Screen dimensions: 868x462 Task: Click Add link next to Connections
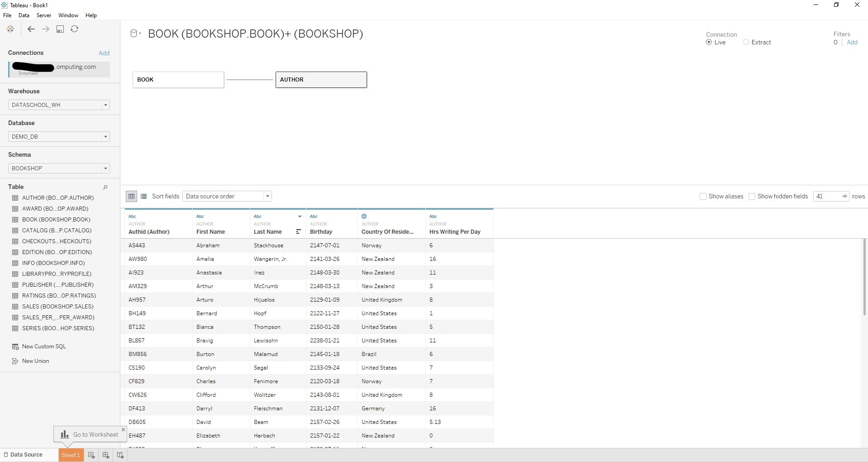point(104,53)
